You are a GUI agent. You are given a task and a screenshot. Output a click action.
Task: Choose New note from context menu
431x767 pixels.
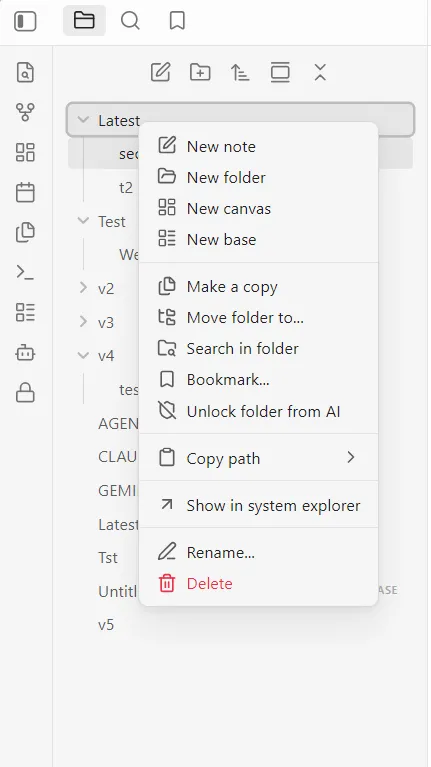pos(258,146)
